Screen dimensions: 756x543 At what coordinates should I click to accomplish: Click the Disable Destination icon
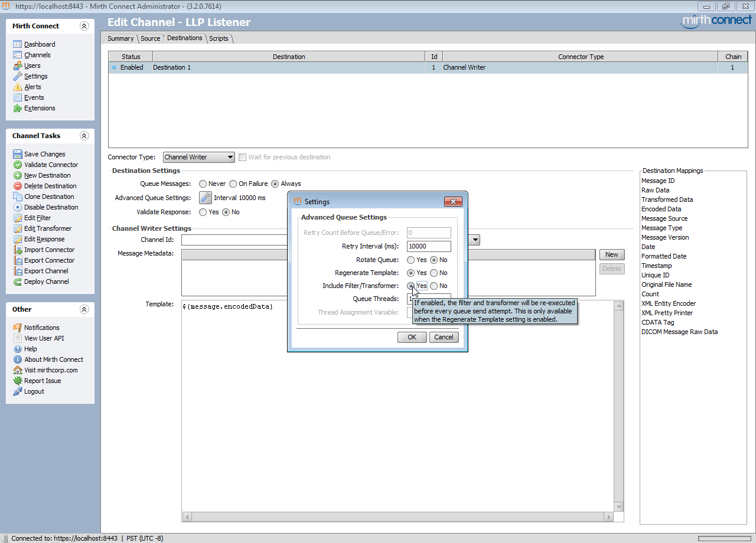tap(18, 207)
